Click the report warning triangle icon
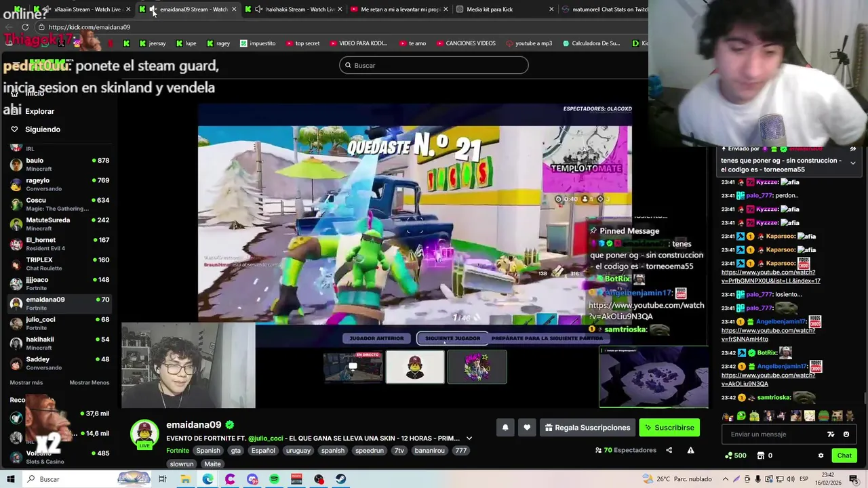The height and width of the screenshot is (488, 868). [x=690, y=450]
